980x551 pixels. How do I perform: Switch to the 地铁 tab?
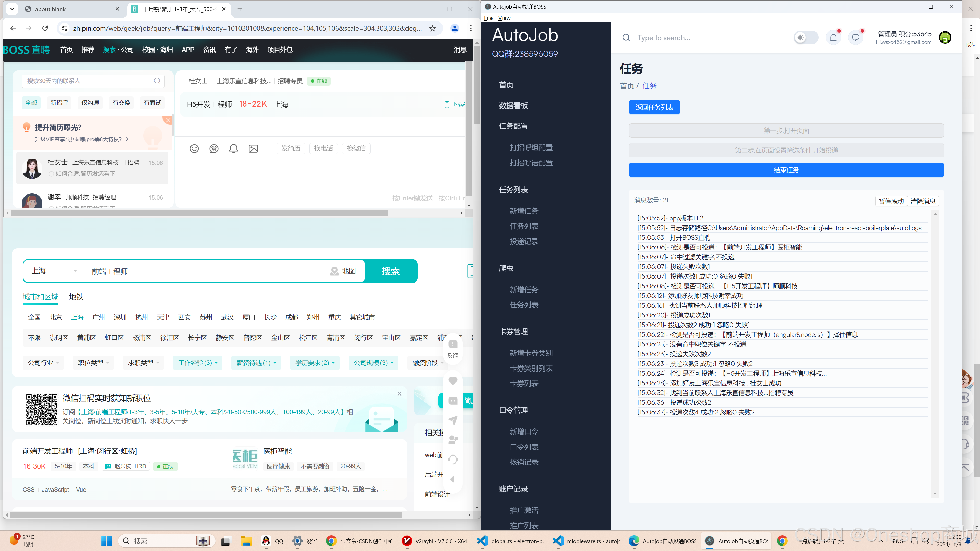76,297
